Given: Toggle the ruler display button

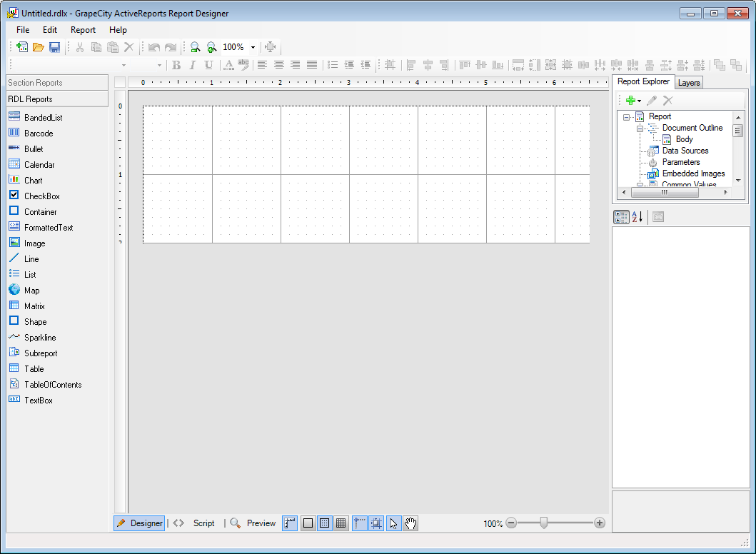Looking at the screenshot, I should coord(290,523).
